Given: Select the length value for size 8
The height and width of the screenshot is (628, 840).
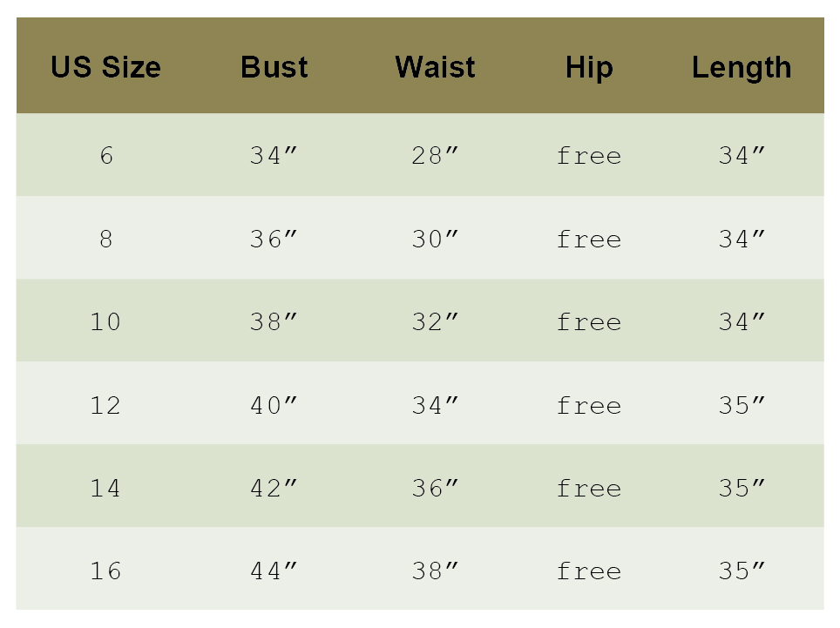Looking at the screenshot, I should 742,239.
